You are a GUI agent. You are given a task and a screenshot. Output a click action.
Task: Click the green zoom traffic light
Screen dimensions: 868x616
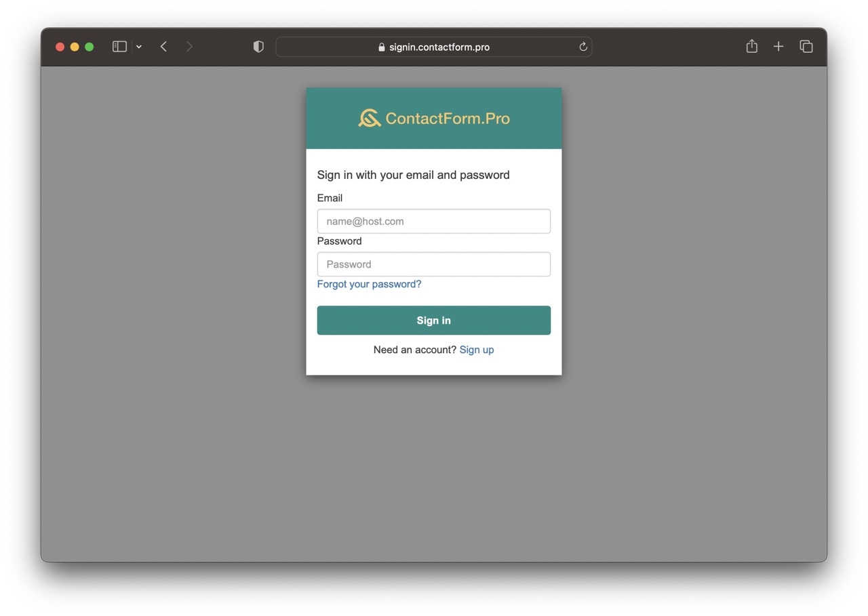89,46
